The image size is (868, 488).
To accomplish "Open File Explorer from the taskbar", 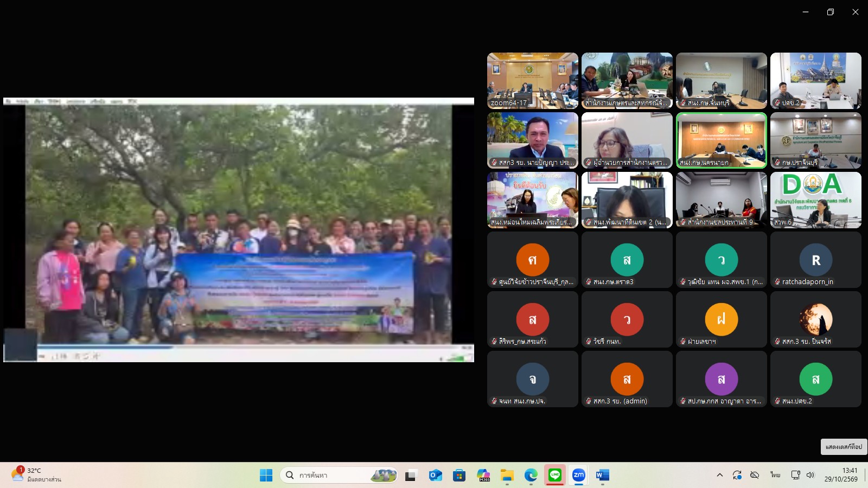I will (507, 476).
